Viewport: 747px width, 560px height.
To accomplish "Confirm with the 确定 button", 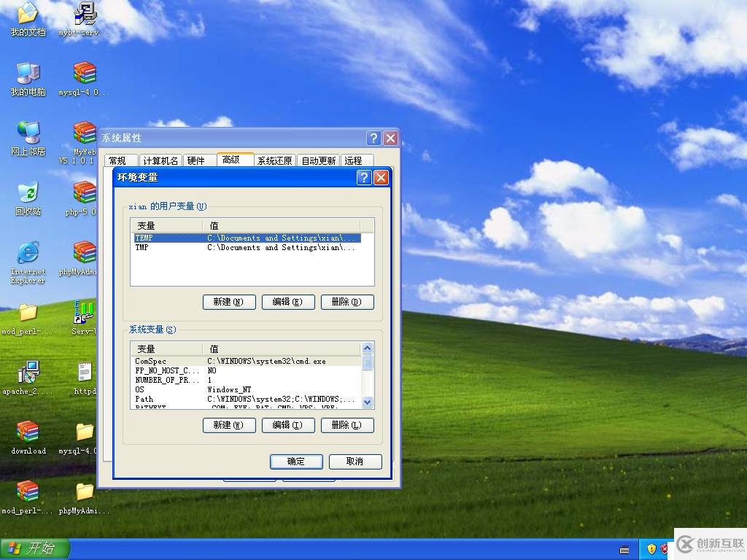I will (296, 462).
